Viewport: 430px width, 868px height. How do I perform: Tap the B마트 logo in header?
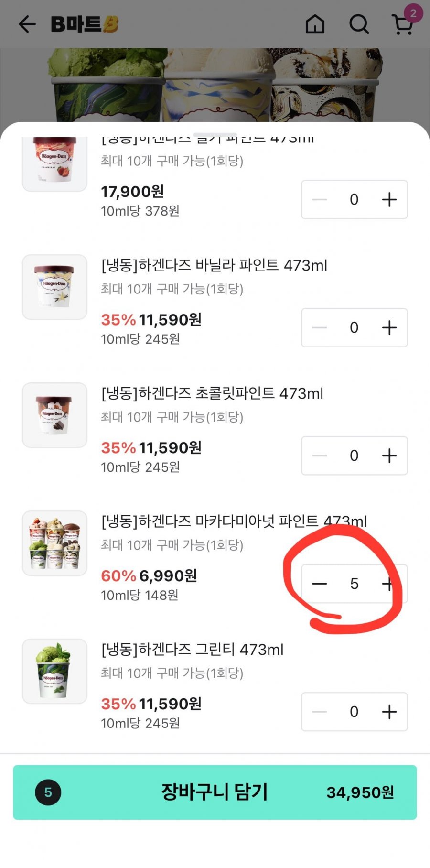(84, 24)
